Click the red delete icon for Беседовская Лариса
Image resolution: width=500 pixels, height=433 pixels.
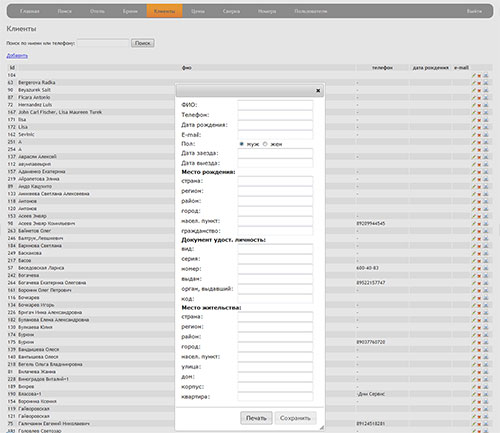tap(479, 268)
